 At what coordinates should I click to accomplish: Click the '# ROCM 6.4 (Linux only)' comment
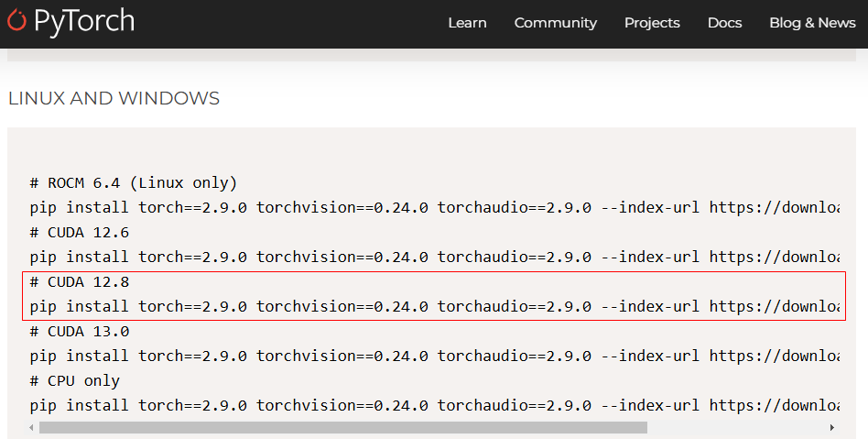(134, 183)
